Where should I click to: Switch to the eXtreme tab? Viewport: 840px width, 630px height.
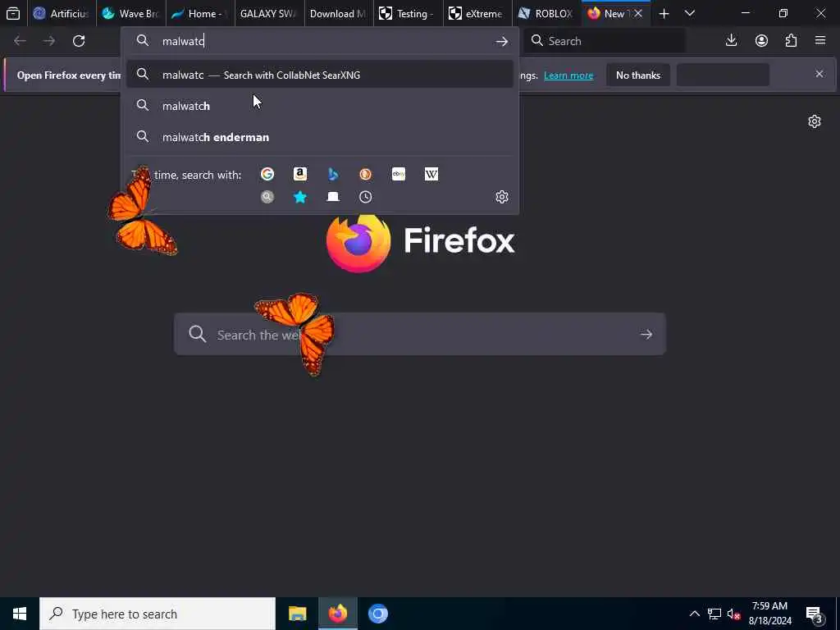tap(477, 13)
